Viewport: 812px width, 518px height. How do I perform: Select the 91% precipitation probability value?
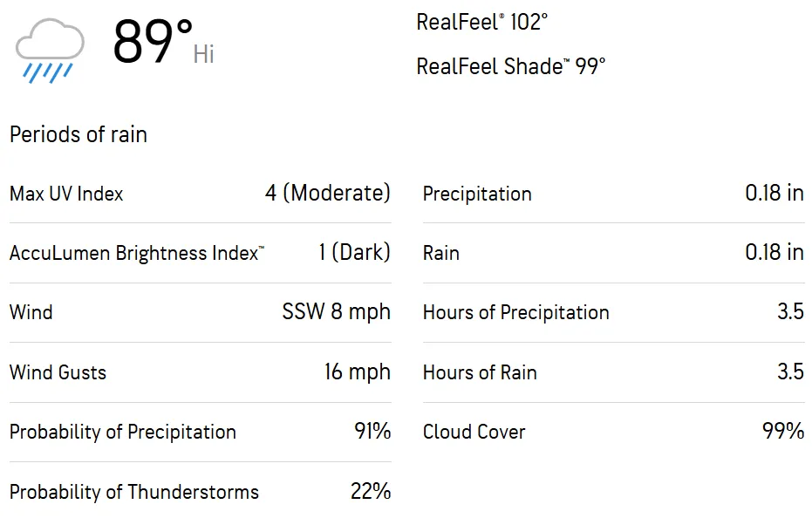[371, 431]
